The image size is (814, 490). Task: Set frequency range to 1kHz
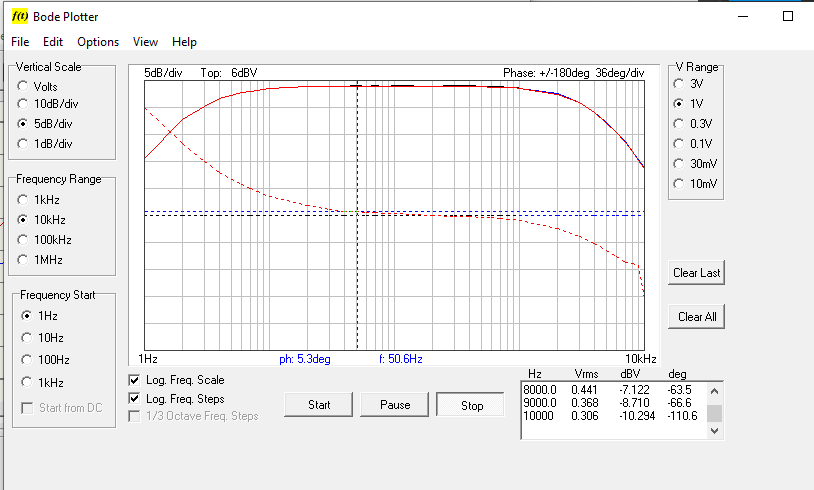[x=22, y=199]
